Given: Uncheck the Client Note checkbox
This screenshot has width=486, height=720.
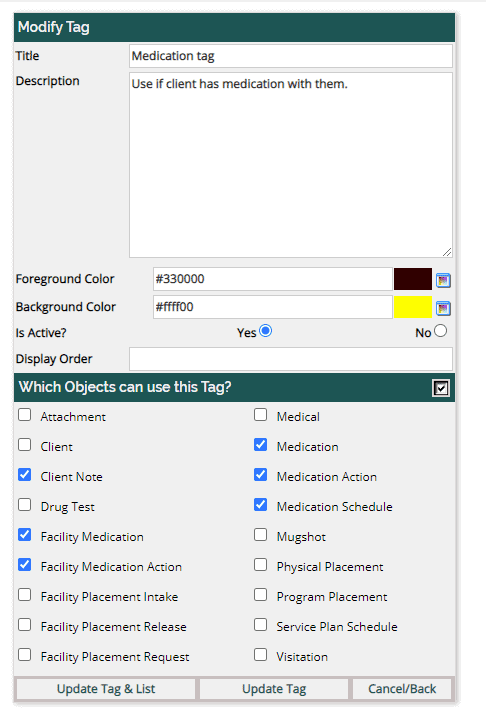Looking at the screenshot, I should 25,475.
